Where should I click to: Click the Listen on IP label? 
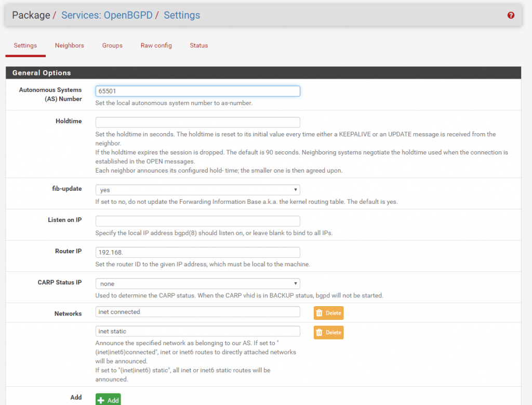click(x=65, y=219)
